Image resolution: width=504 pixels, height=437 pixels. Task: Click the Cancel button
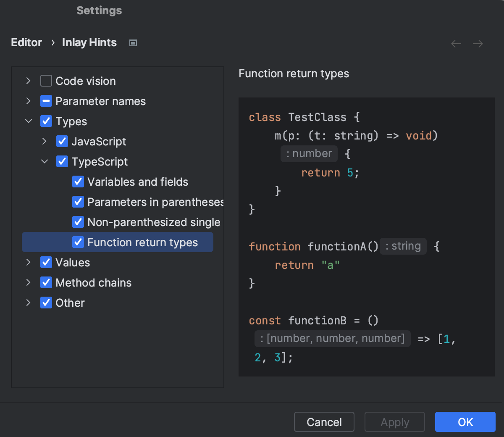coord(324,422)
